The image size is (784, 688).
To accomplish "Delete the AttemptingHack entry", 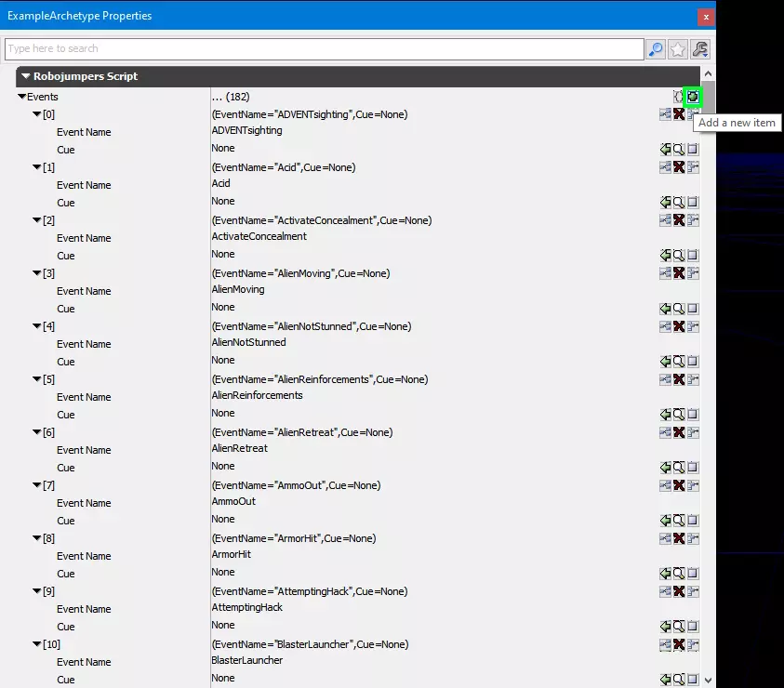I will tap(679, 591).
